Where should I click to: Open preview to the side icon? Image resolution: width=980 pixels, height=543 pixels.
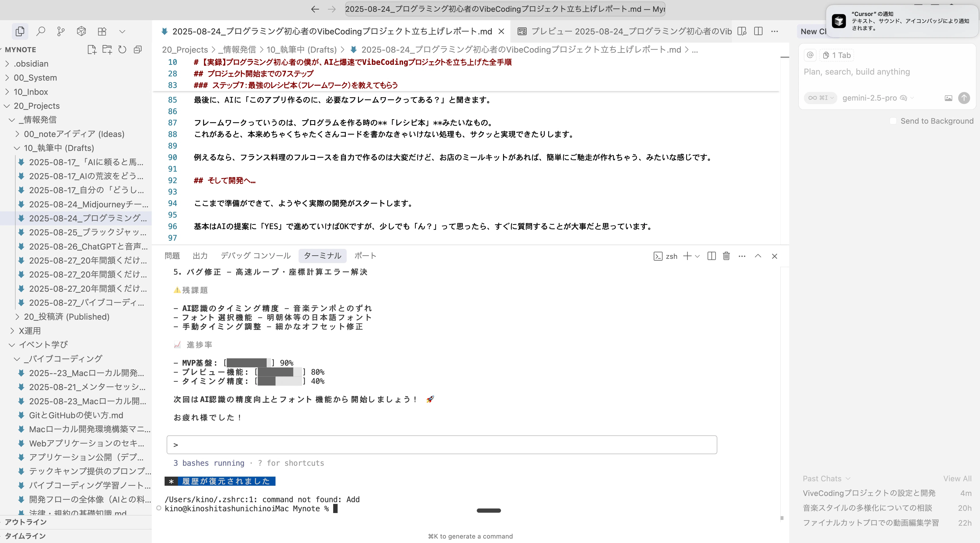click(x=742, y=31)
